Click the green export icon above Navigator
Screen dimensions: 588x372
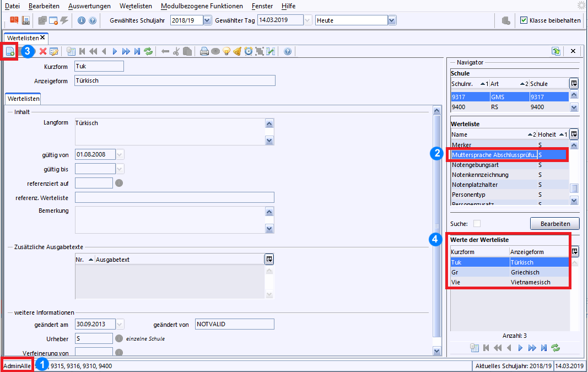pyautogui.click(x=555, y=51)
